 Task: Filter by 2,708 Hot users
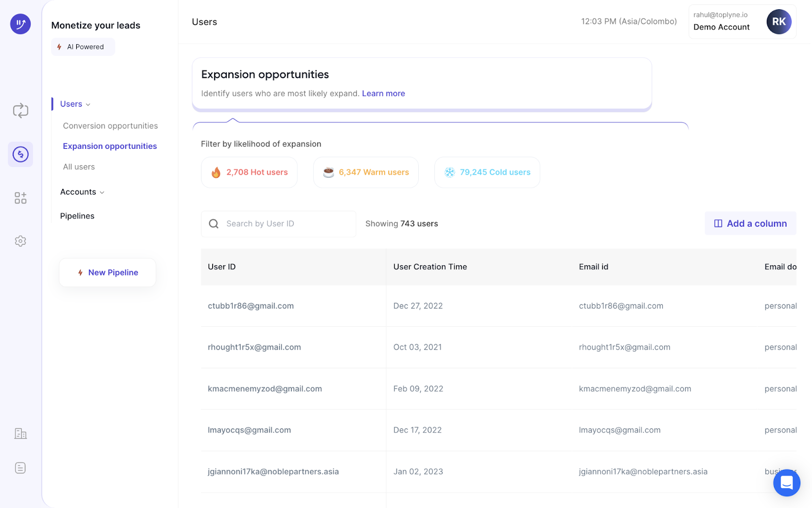point(249,173)
